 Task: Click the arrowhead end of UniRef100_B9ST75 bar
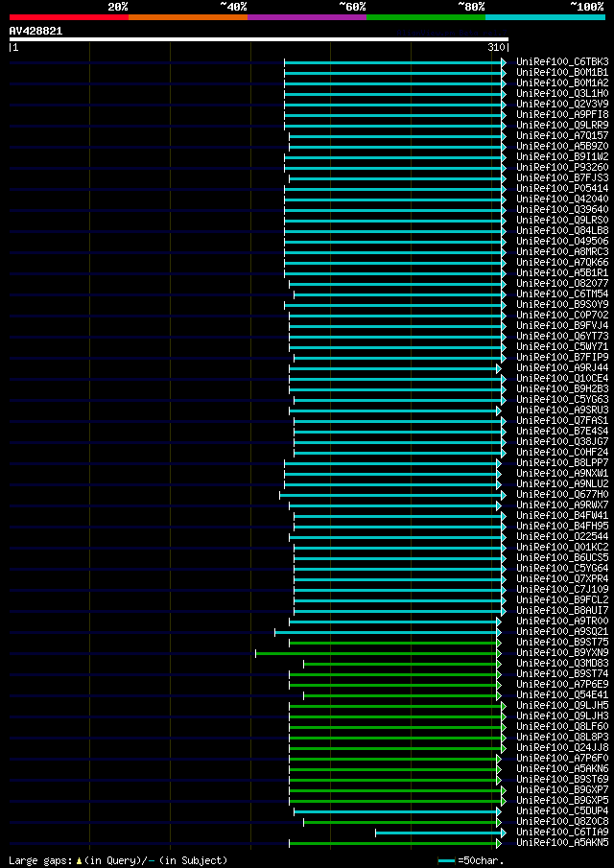pos(499,644)
